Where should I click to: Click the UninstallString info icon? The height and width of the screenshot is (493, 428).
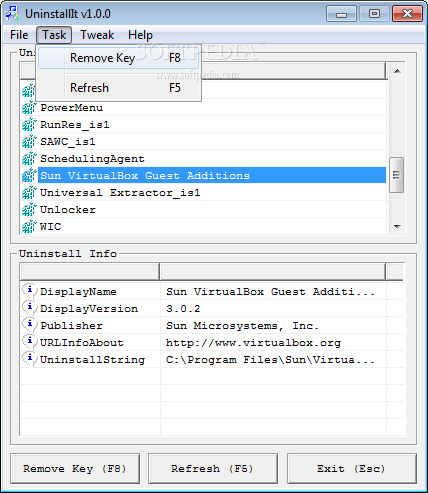click(x=29, y=359)
